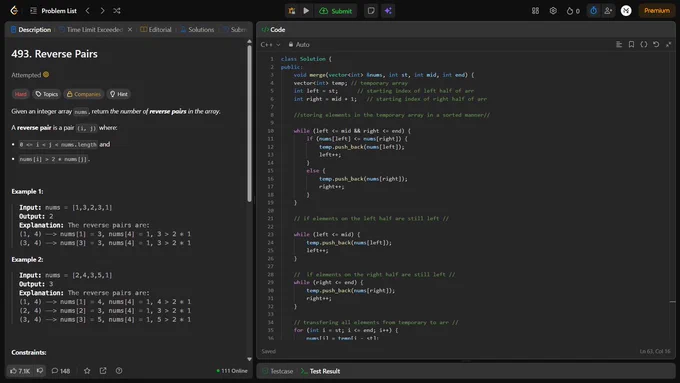Expand the Companies tag
This screenshot has height=383, width=680.
point(83,94)
